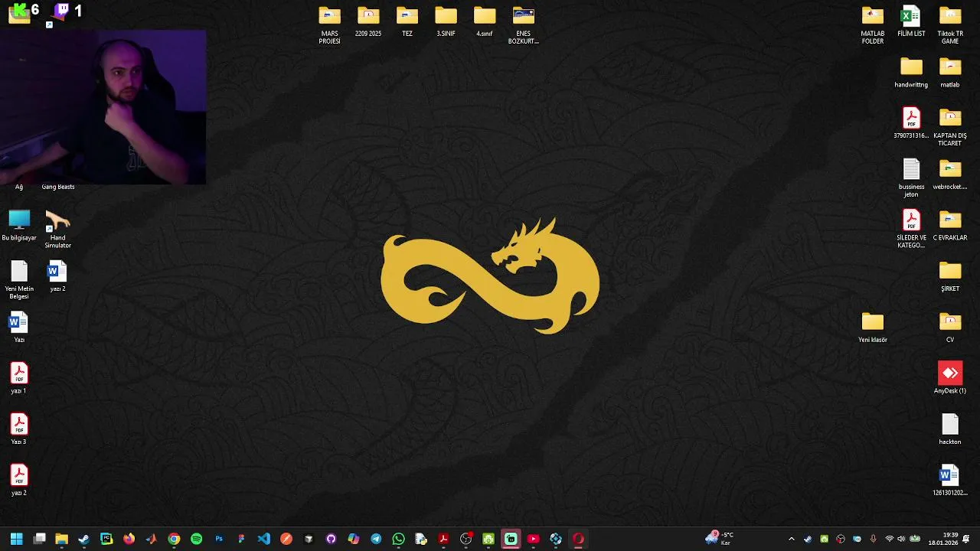Launch Google Chrome from the taskbar

(174, 539)
